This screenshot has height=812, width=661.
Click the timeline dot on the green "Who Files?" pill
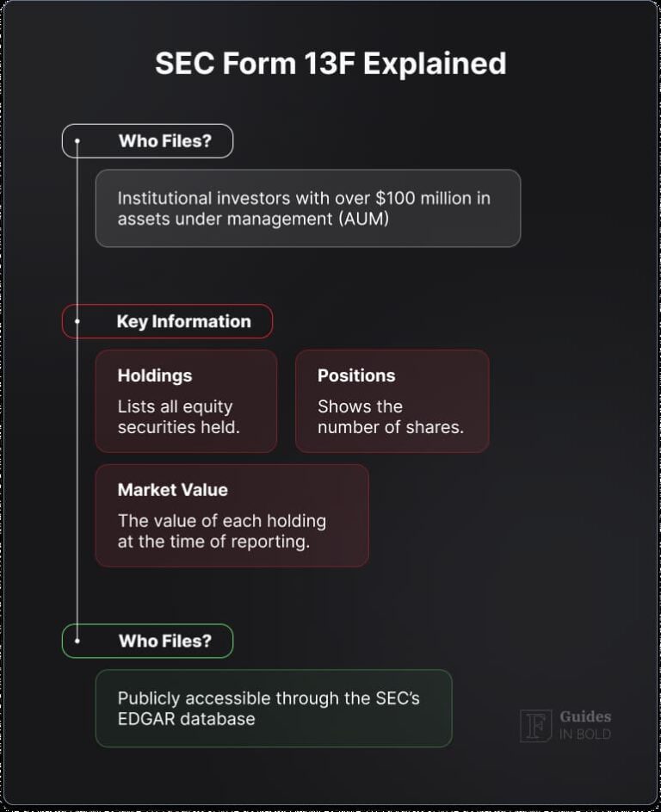coord(77,641)
